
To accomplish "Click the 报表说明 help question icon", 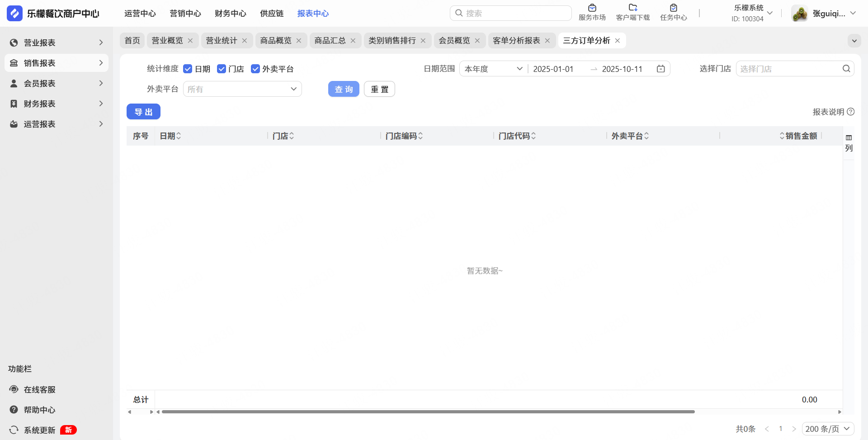I will coord(851,112).
